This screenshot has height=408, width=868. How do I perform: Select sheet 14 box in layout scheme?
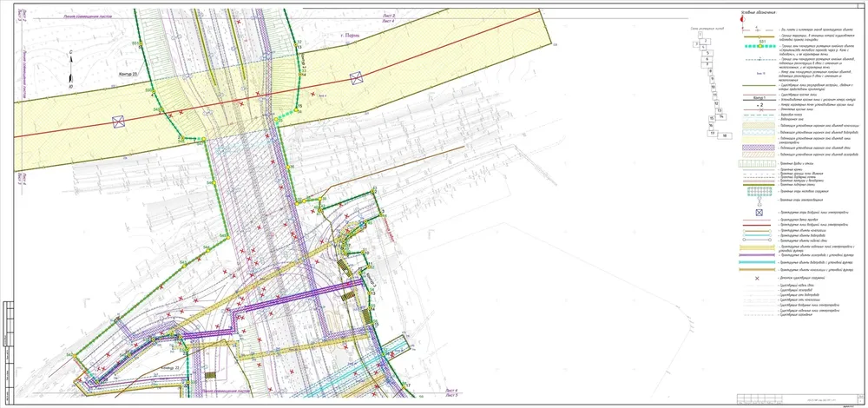pyautogui.click(x=720, y=117)
